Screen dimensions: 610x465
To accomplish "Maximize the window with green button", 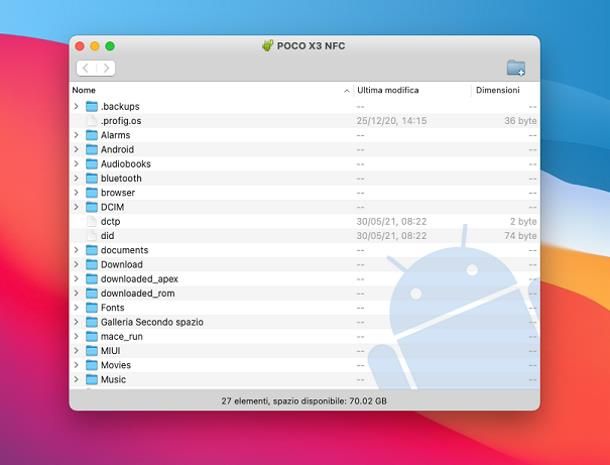I will 110,46.
